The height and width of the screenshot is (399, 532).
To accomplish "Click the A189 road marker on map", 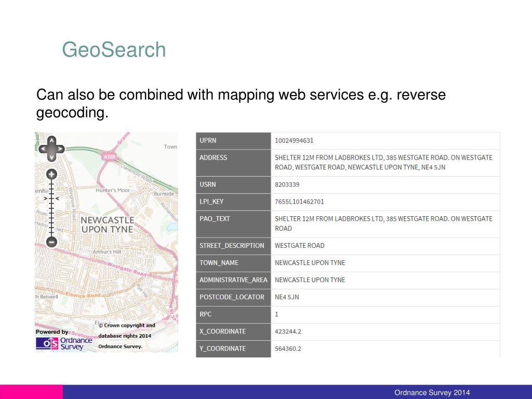I will tap(109, 157).
